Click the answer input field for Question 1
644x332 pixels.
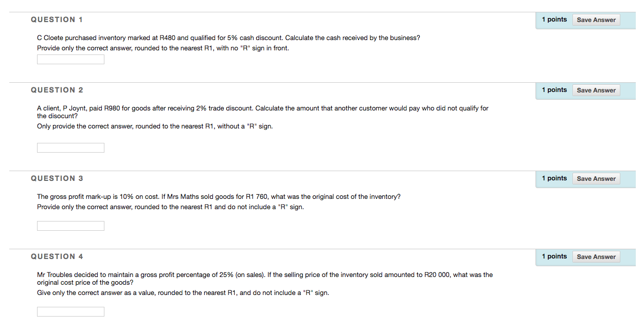[x=70, y=59]
